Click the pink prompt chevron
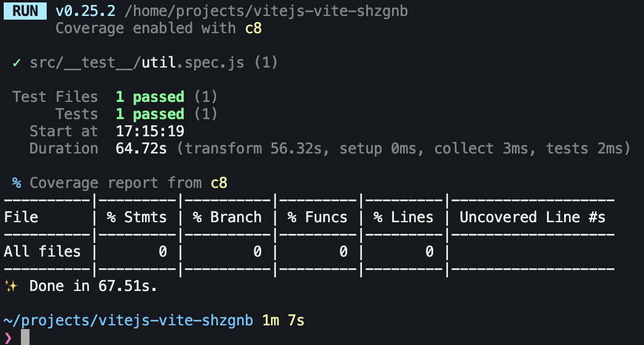 (x=8, y=338)
